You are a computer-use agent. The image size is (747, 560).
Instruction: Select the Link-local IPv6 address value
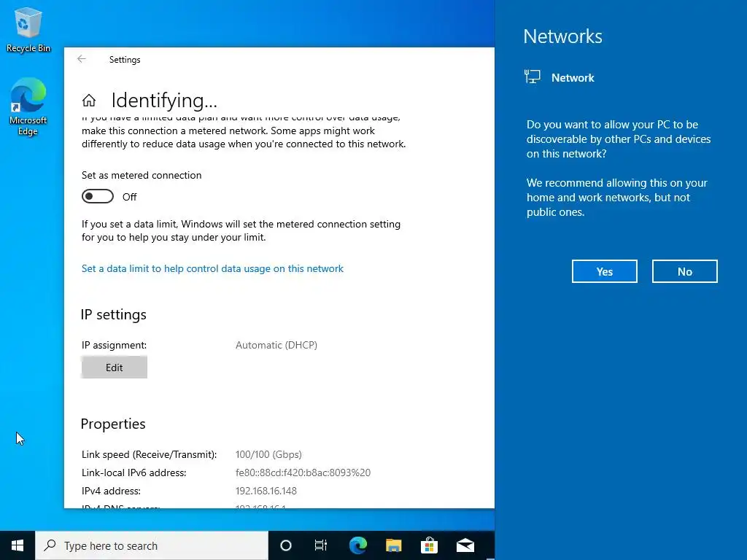(x=303, y=472)
